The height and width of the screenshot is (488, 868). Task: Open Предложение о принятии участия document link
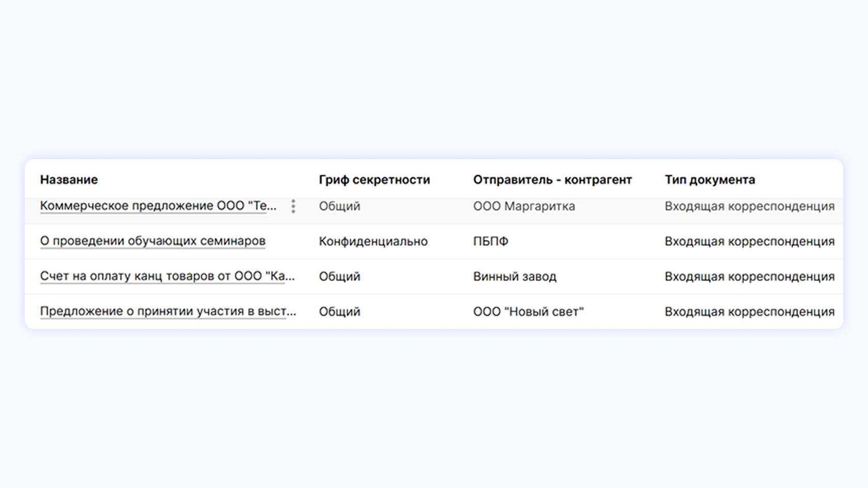168,311
